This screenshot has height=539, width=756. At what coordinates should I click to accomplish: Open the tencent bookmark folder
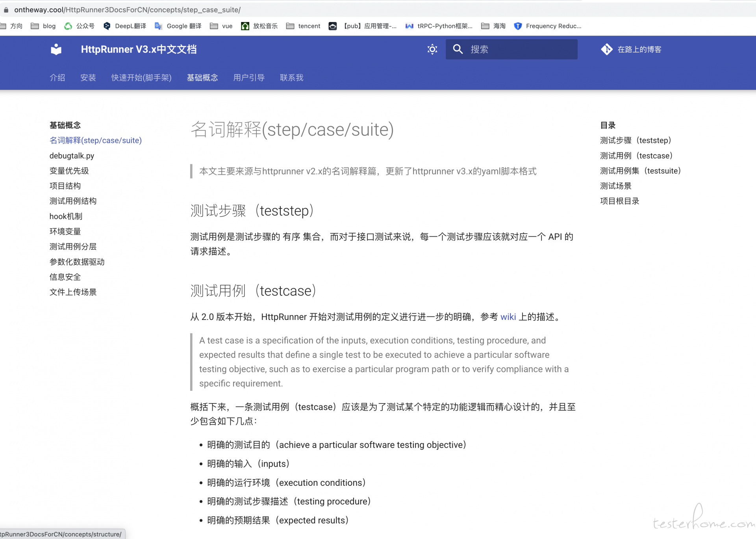tap(303, 26)
